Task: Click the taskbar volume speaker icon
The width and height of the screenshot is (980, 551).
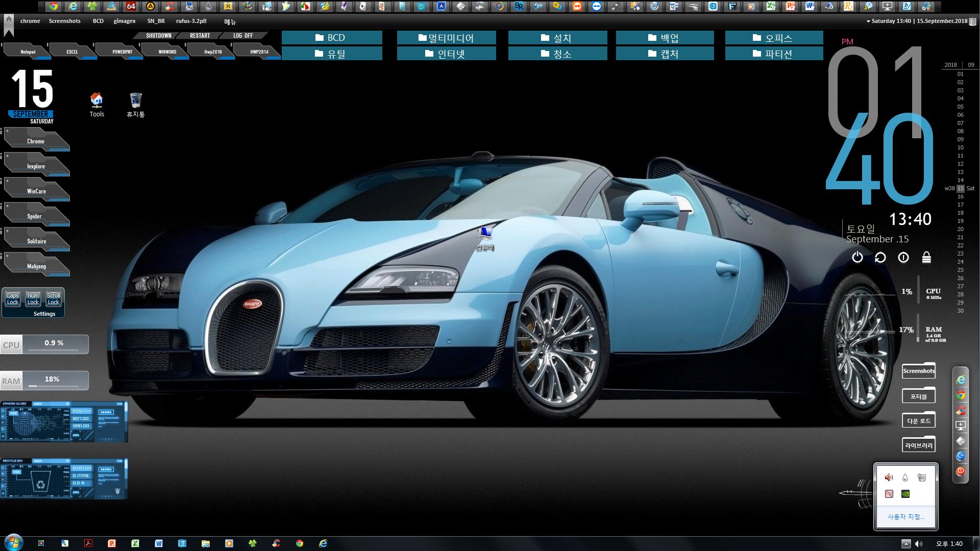Action: point(919,543)
